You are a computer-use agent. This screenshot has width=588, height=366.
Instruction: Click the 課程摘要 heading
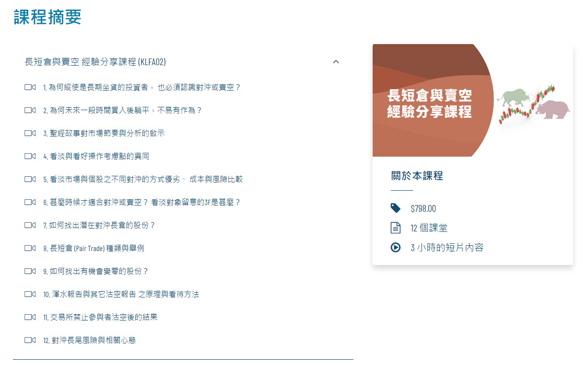click(x=47, y=16)
